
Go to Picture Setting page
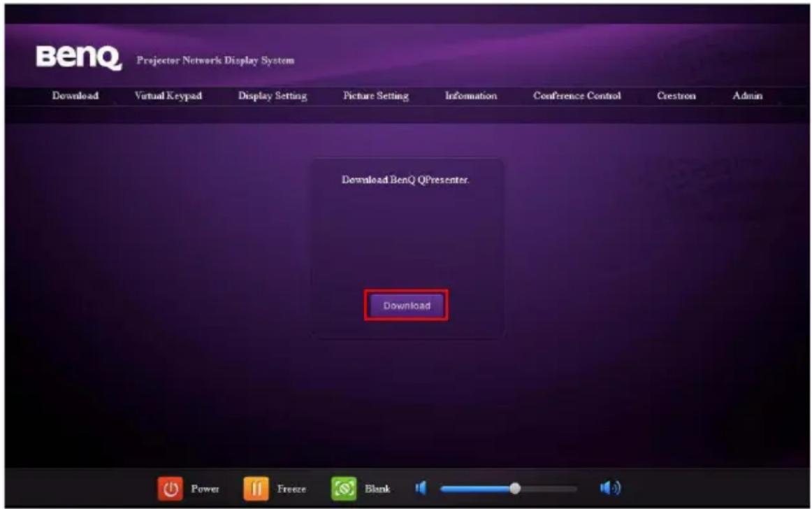376,96
